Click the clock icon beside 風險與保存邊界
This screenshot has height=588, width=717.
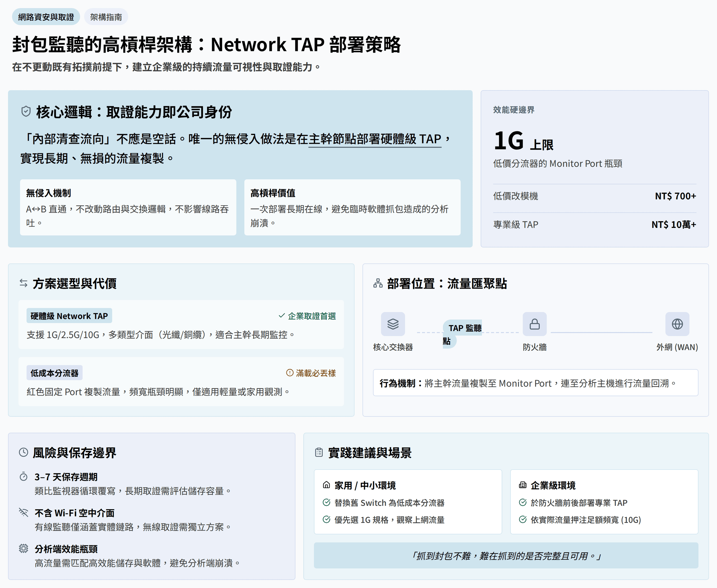coord(23,452)
